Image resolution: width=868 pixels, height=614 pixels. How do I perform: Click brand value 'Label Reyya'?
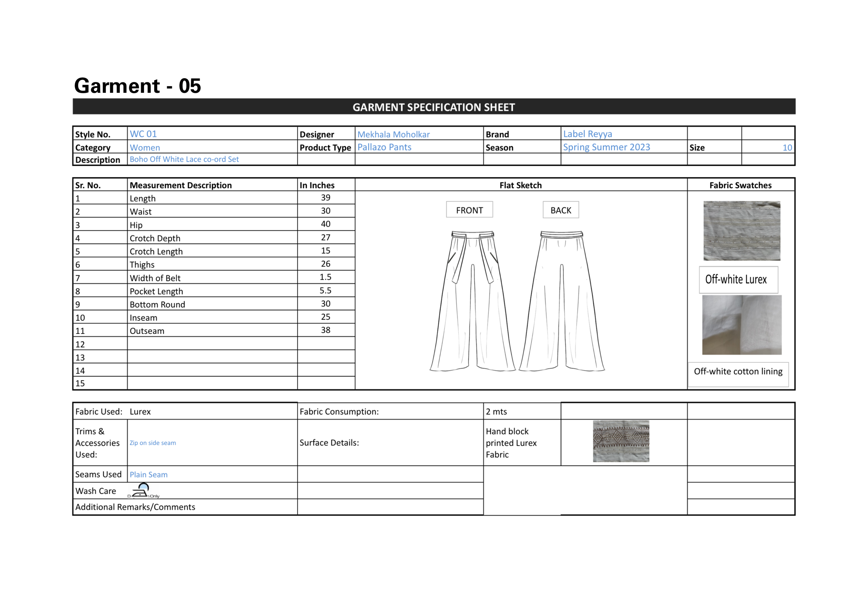tap(587, 134)
